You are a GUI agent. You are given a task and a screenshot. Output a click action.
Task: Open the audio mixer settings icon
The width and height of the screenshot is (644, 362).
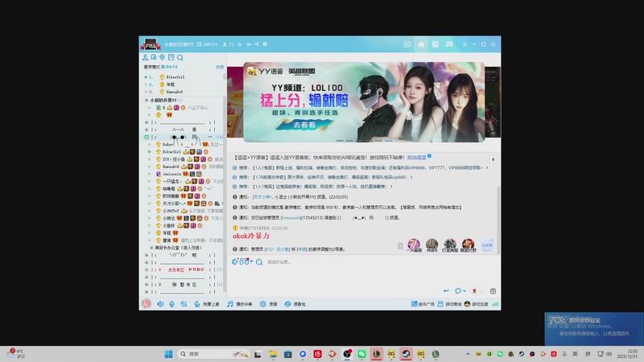(184, 304)
